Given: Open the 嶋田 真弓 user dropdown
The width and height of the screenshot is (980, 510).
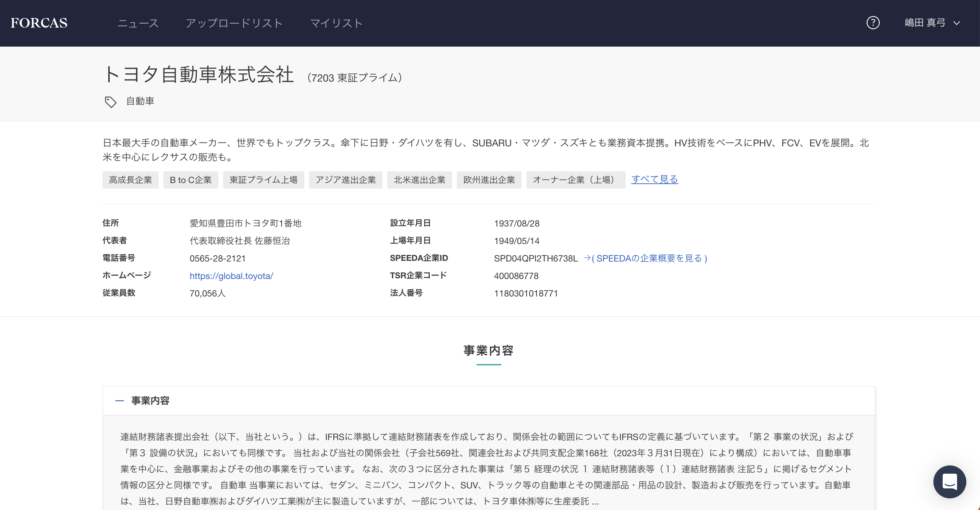Looking at the screenshot, I should [x=932, y=23].
